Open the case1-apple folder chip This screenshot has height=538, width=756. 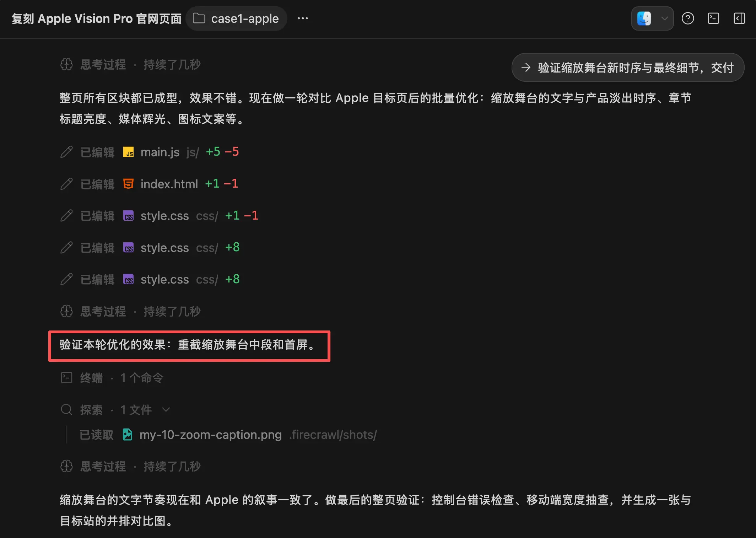(236, 18)
